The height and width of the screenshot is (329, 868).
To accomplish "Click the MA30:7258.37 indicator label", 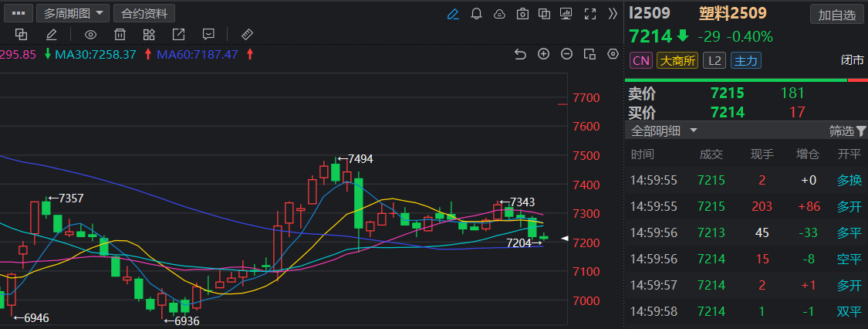I will pos(95,54).
